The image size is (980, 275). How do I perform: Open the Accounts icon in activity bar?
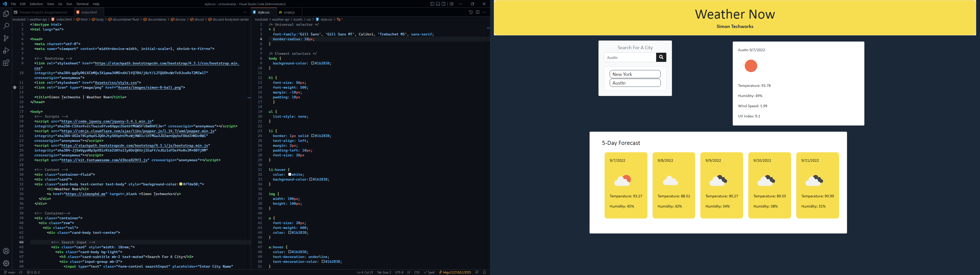[x=6, y=251]
